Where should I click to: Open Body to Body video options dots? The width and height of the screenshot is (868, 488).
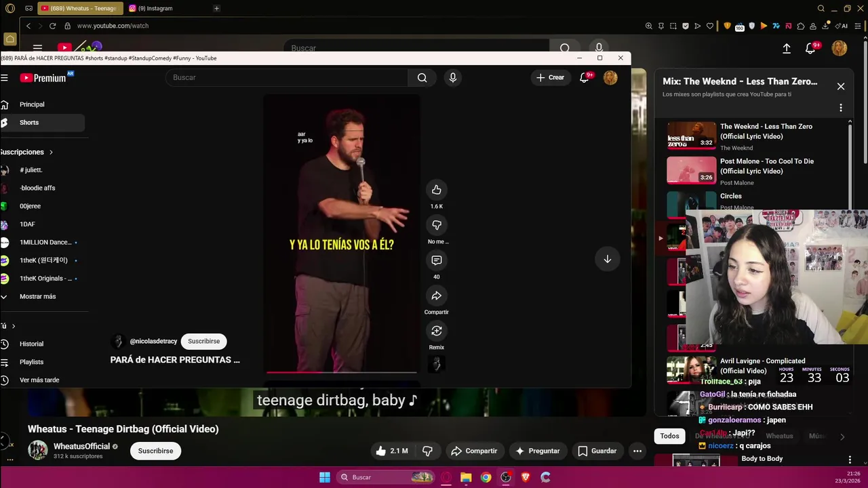coord(849,460)
